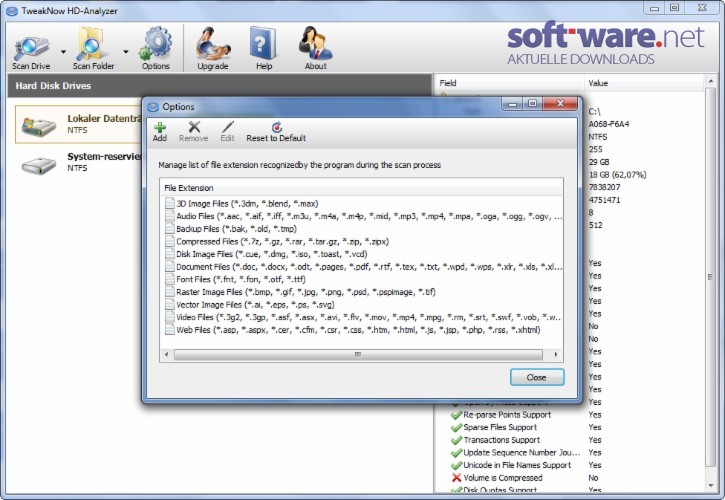Screen dimensions: 725x500
Task: Click the red X beside Volume is Compressed
Action: [456, 478]
